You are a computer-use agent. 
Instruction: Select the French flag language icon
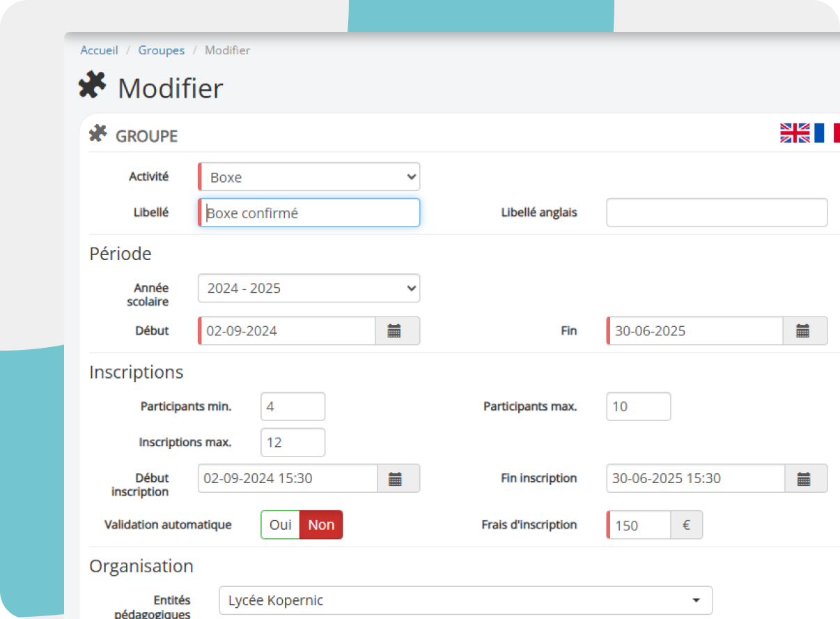pos(827,133)
